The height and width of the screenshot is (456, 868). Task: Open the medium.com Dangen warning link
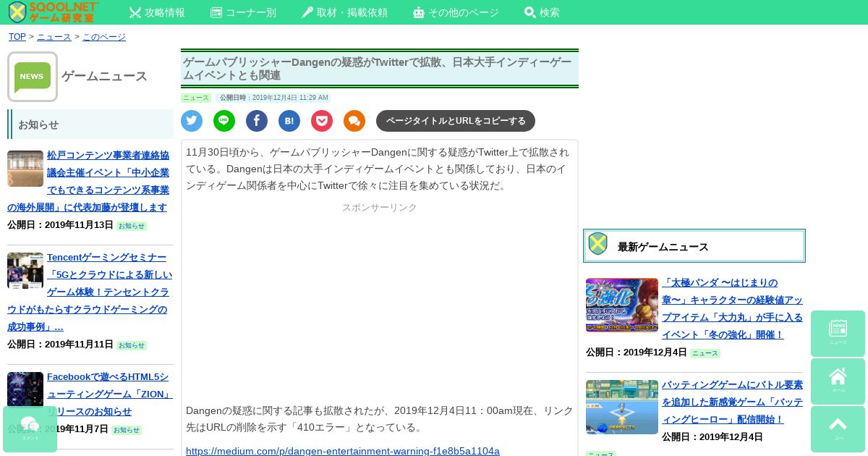coord(343,451)
